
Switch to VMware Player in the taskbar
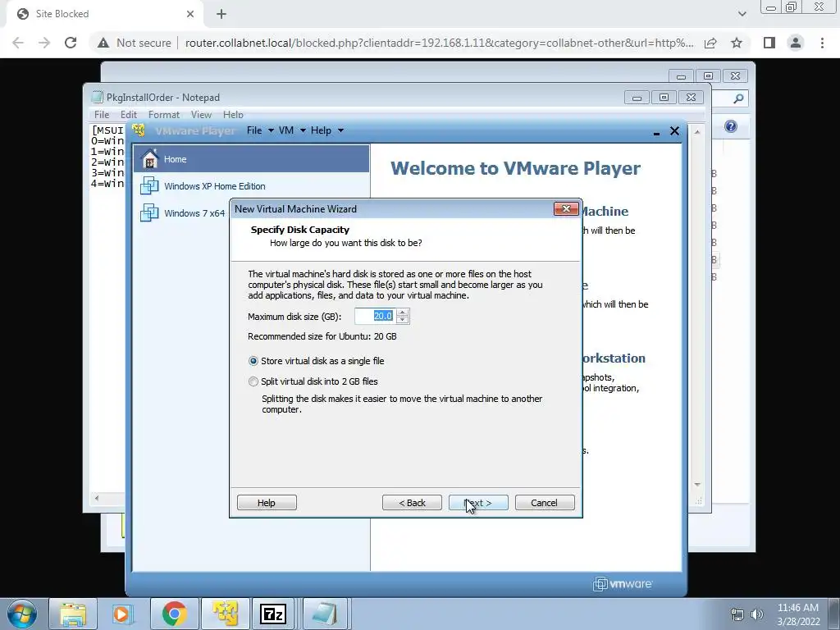(x=225, y=614)
